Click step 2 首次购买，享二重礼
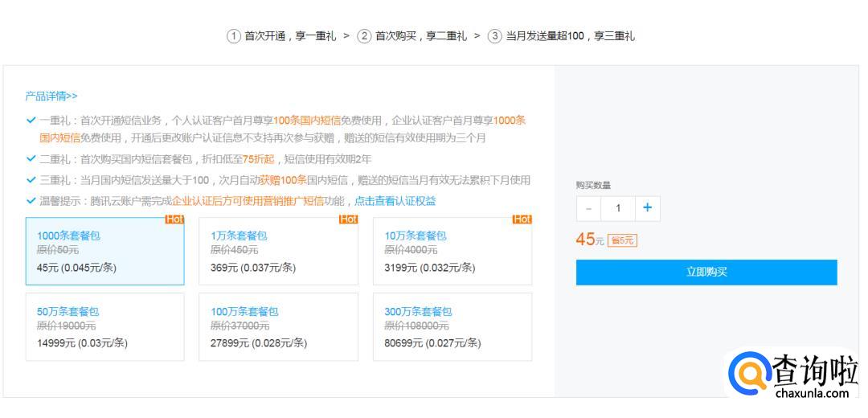The width and height of the screenshot is (868, 418). pyautogui.click(x=412, y=36)
